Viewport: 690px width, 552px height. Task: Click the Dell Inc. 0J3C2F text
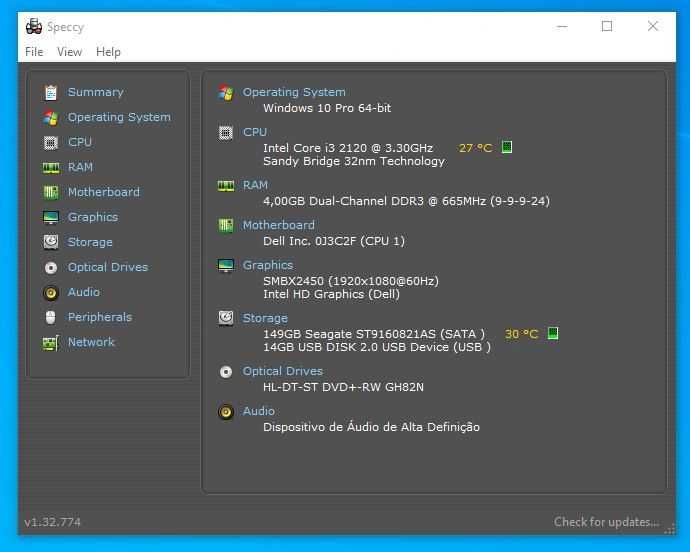click(334, 241)
